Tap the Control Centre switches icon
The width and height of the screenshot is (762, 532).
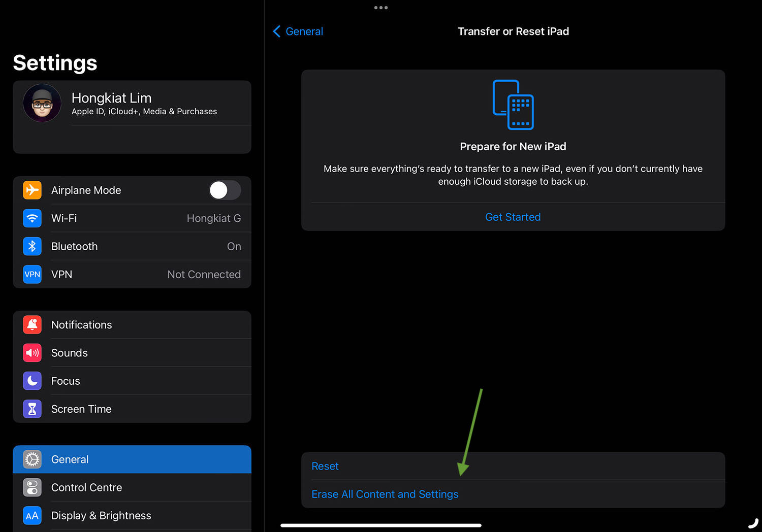pos(32,487)
